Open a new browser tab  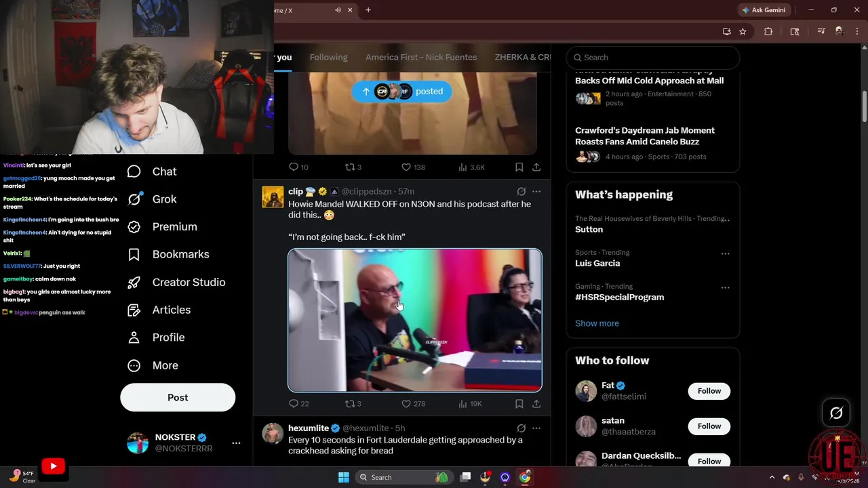368,10
